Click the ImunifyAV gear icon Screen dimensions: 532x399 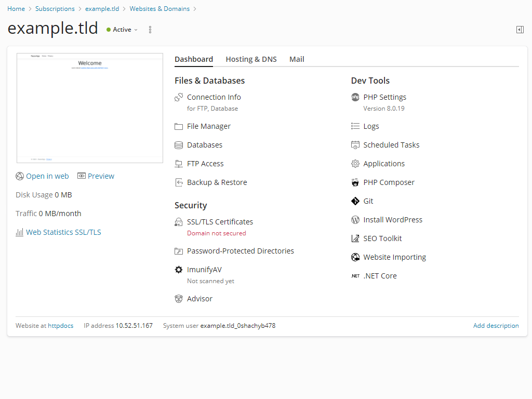179,270
